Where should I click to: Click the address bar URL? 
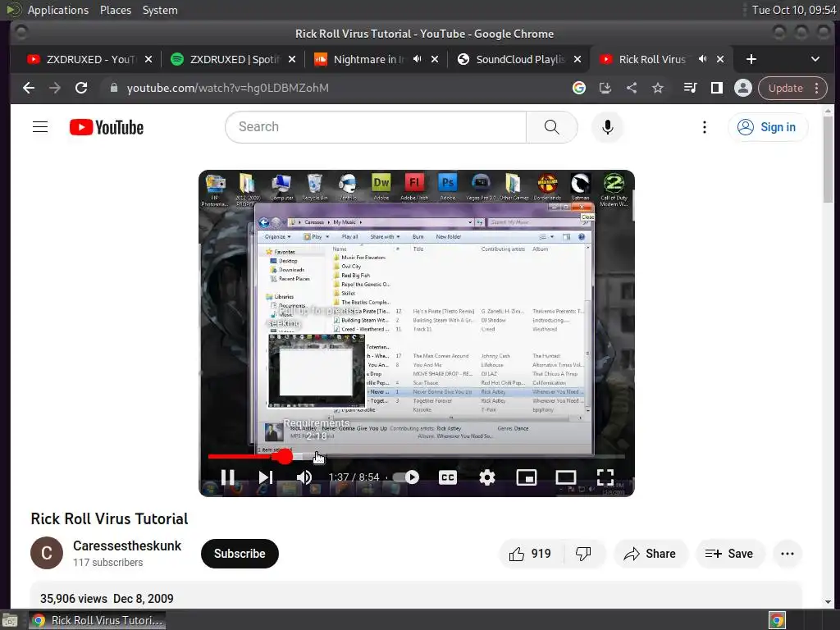pyautogui.click(x=228, y=88)
